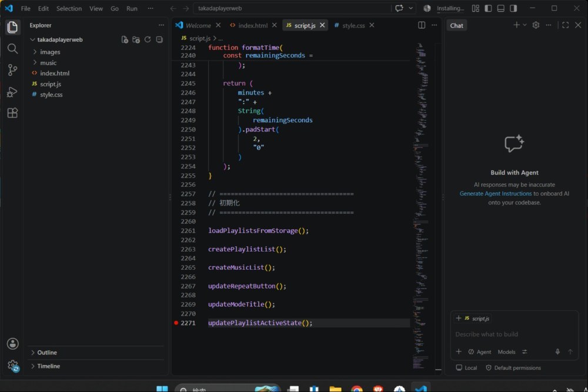Open the Run and Debug view
Screen dimensions: 588x392
[12, 92]
